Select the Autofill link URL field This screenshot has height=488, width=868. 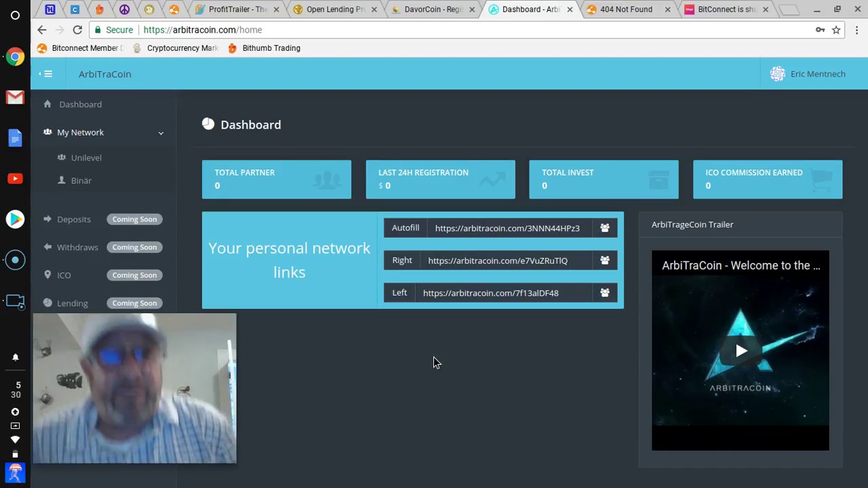[510, 228]
